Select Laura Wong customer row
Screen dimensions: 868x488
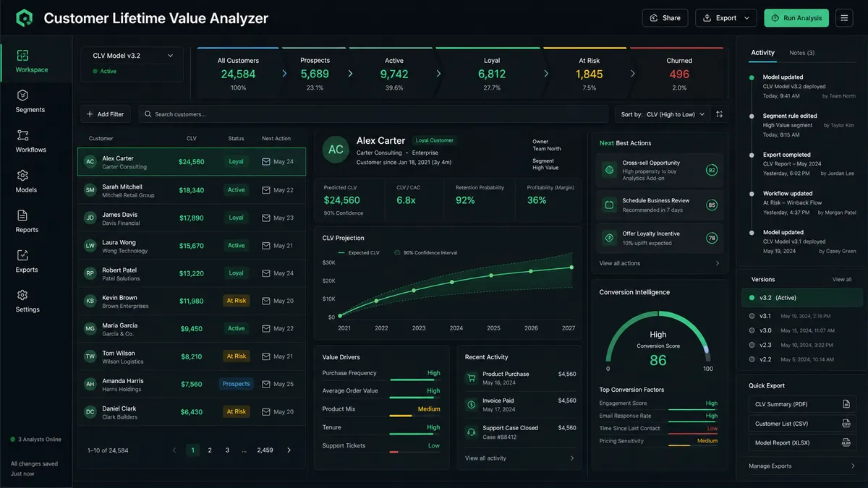point(192,246)
